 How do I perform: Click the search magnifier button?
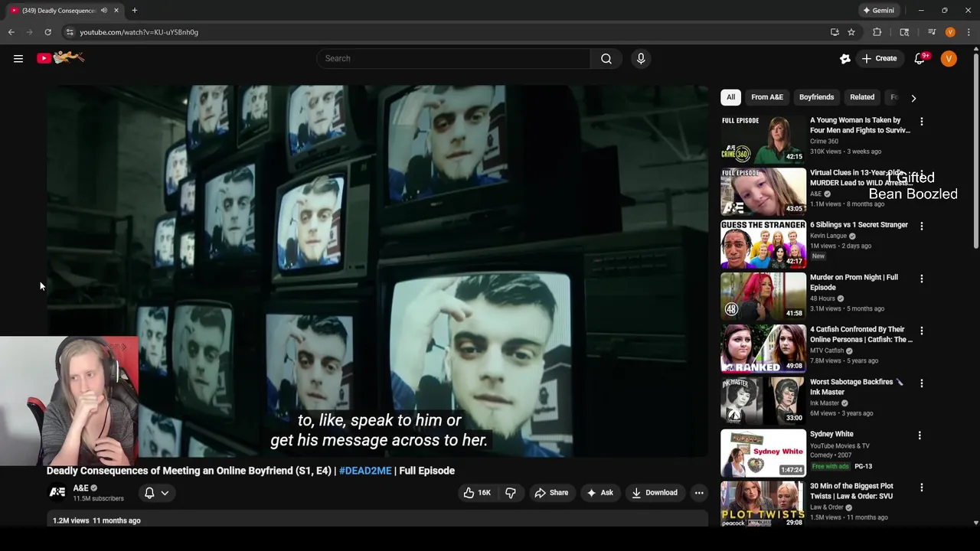(606, 58)
